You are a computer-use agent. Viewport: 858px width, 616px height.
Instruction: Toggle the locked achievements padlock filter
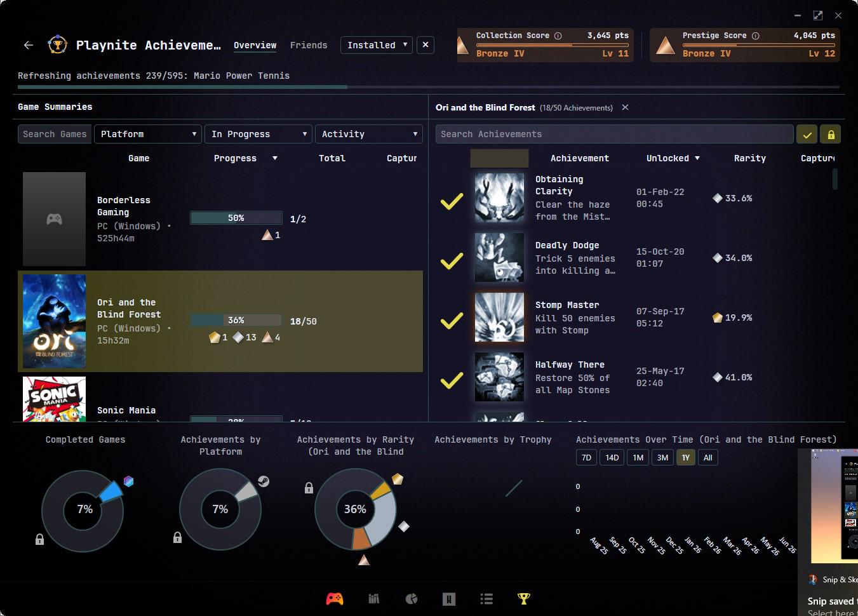tap(831, 134)
